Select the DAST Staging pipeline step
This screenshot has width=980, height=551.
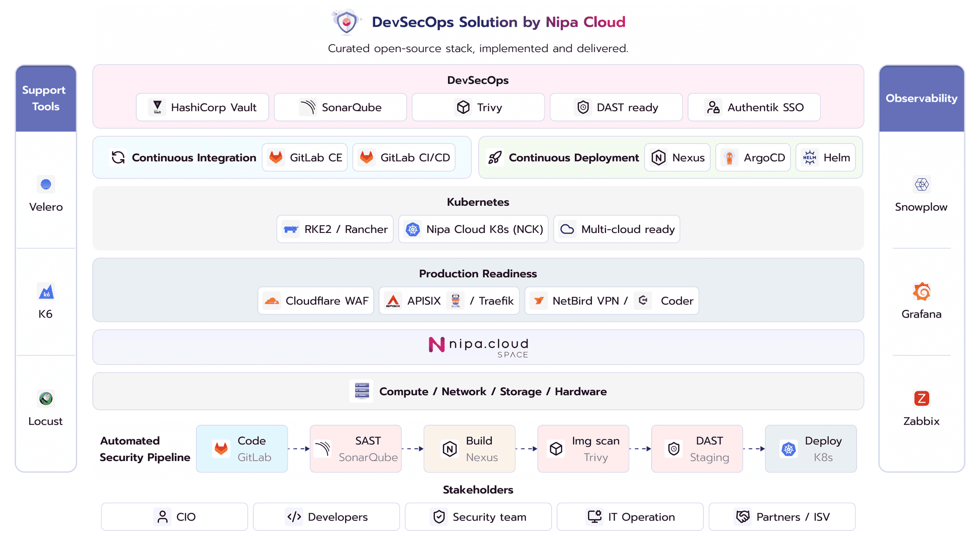697,449
